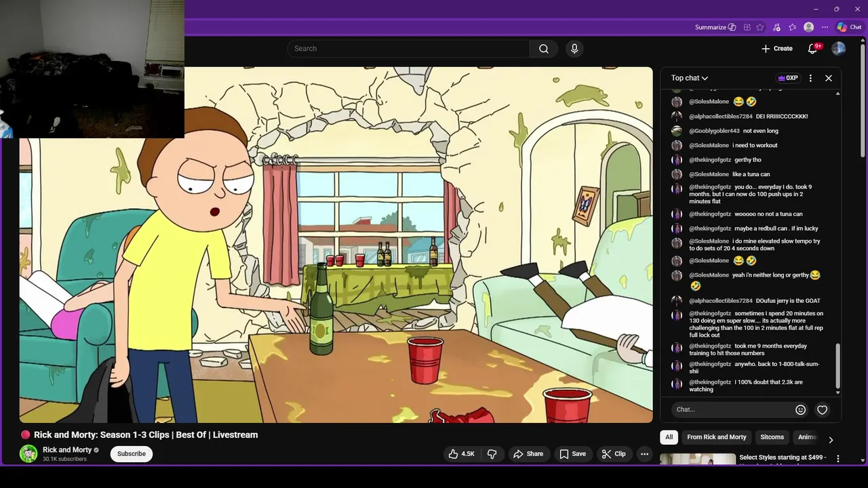868x488 pixels.
Task: Select the partially visible Animation chip
Action: (807, 437)
